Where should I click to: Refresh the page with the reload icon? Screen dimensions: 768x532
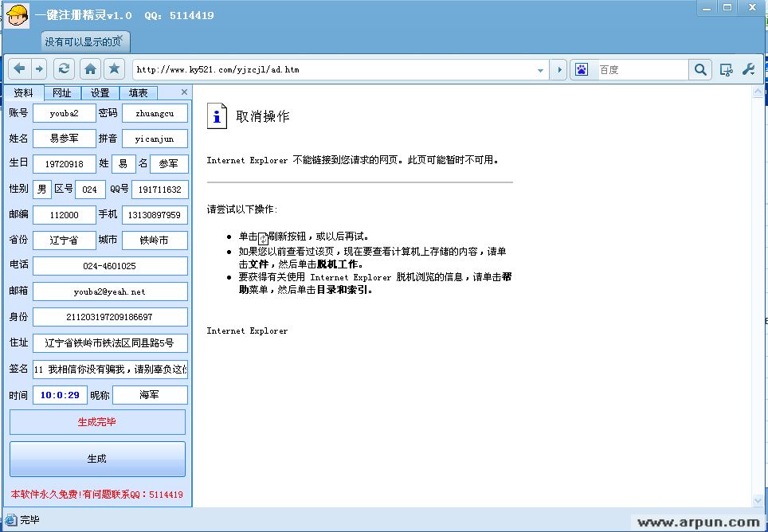65,69
